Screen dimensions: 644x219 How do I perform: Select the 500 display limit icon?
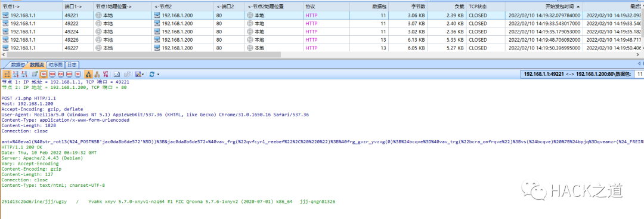click(x=69, y=74)
